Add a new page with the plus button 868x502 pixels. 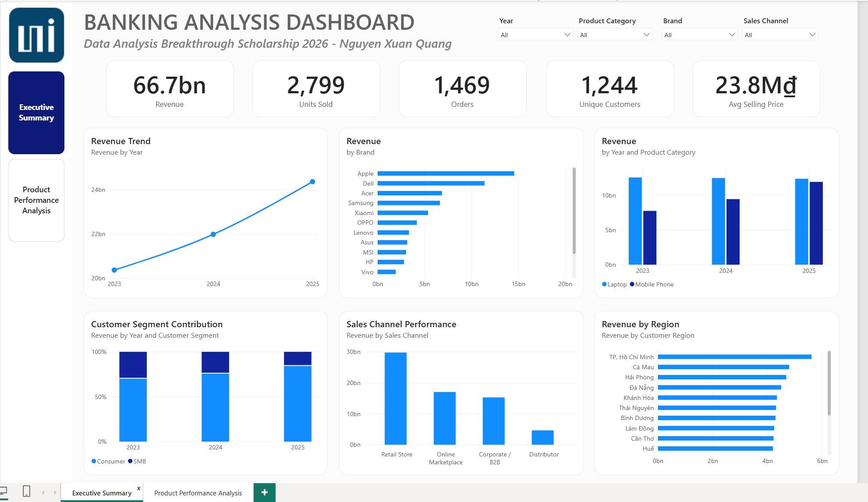[x=265, y=492]
